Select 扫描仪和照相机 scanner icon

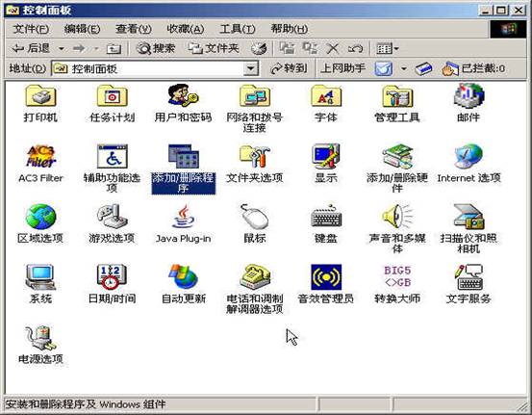tap(469, 217)
